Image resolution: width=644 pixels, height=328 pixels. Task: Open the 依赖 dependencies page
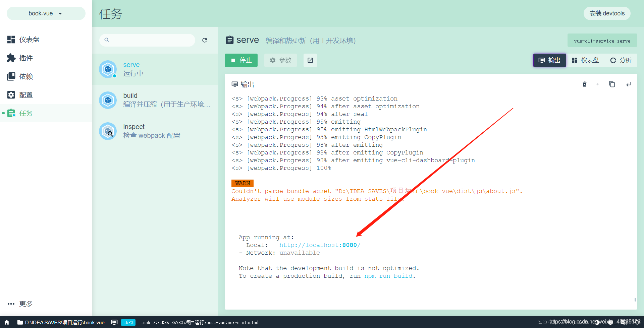(46, 76)
